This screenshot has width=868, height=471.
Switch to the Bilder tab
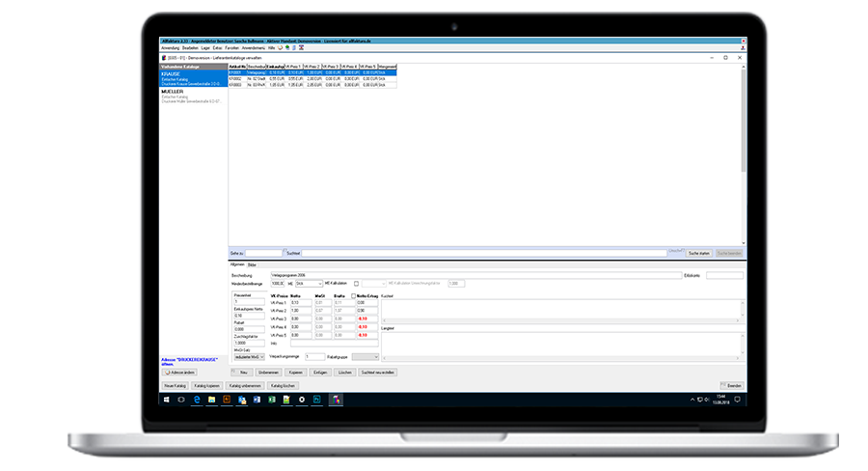252,263
